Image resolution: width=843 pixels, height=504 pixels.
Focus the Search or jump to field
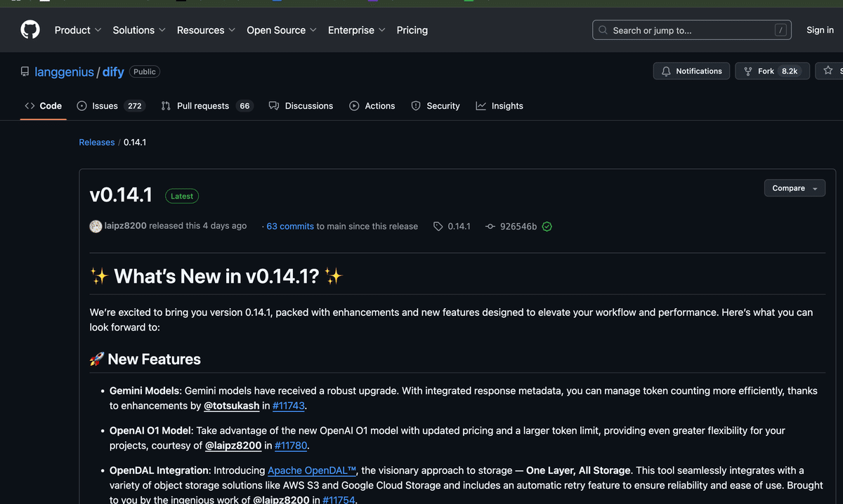pos(692,30)
